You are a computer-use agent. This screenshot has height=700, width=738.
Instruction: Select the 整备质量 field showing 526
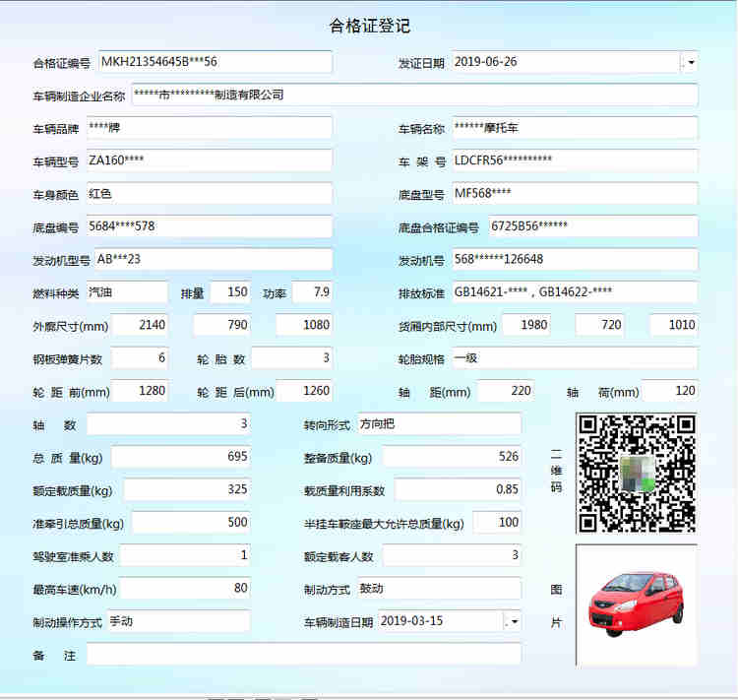click(452, 457)
